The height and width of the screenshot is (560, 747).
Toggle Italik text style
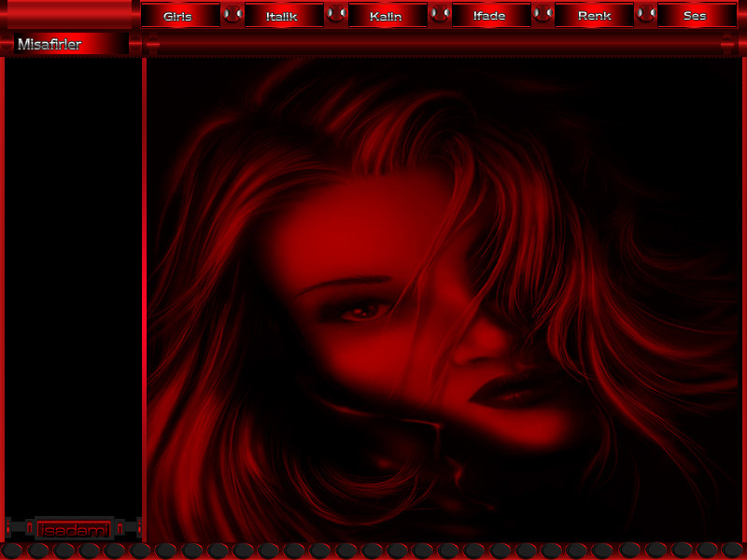[x=284, y=16]
